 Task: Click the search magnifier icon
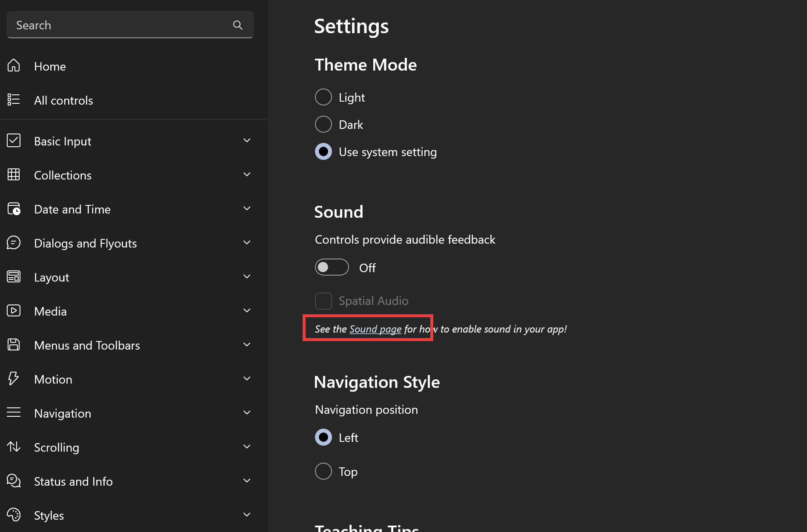click(238, 25)
